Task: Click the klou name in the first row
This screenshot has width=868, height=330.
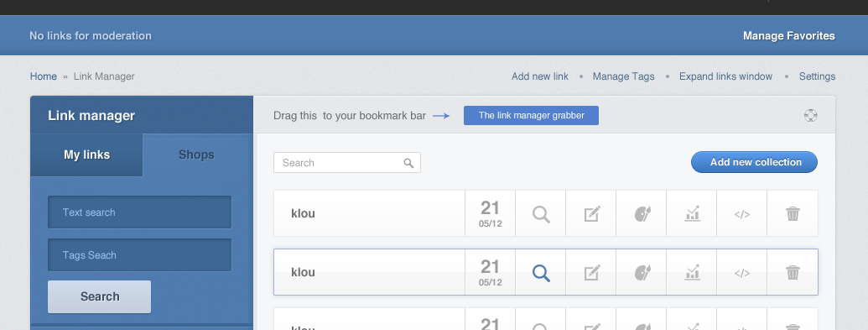Action: 303,213
